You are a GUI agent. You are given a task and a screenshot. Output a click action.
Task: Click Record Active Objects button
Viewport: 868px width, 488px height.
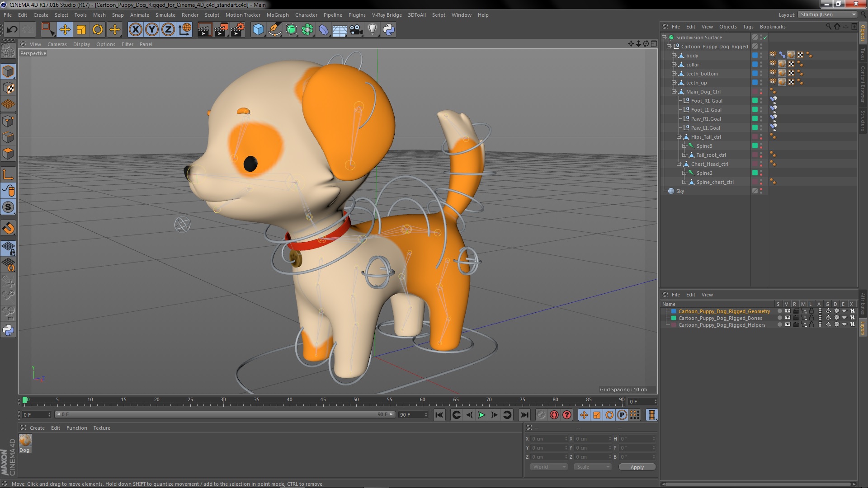[x=541, y=415]
